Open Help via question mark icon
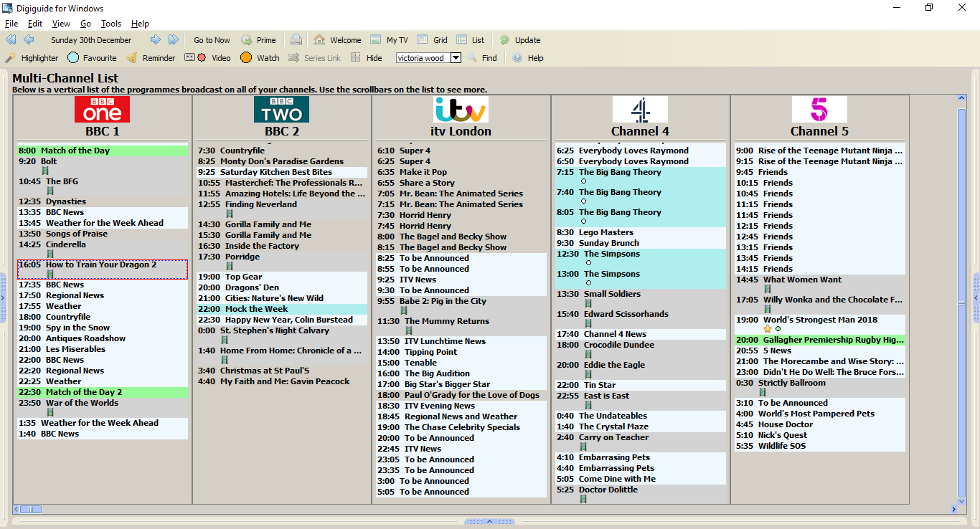The height and width of the screenshot is (529, 980). pyautogui.click(x=517, y=58)
